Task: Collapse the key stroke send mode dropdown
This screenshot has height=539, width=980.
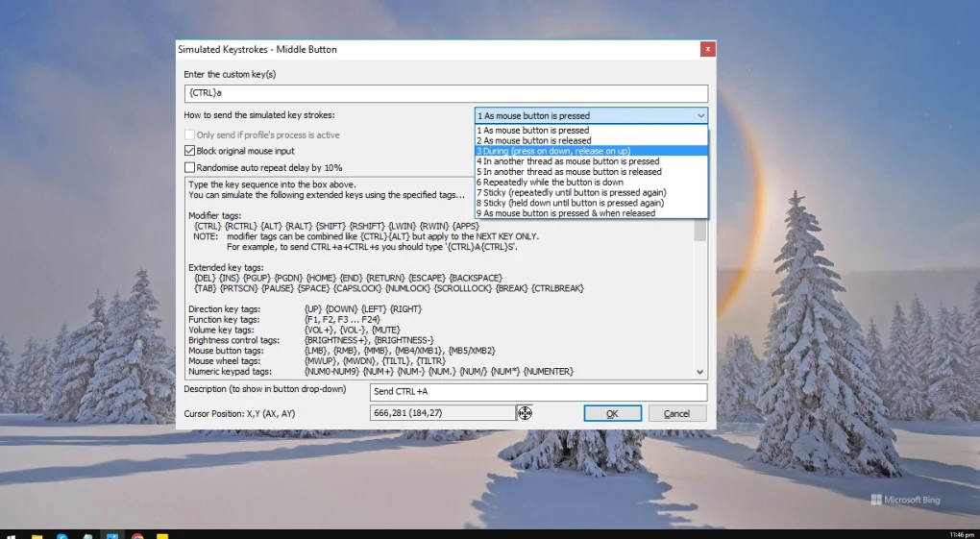Action: coord(700,115)
